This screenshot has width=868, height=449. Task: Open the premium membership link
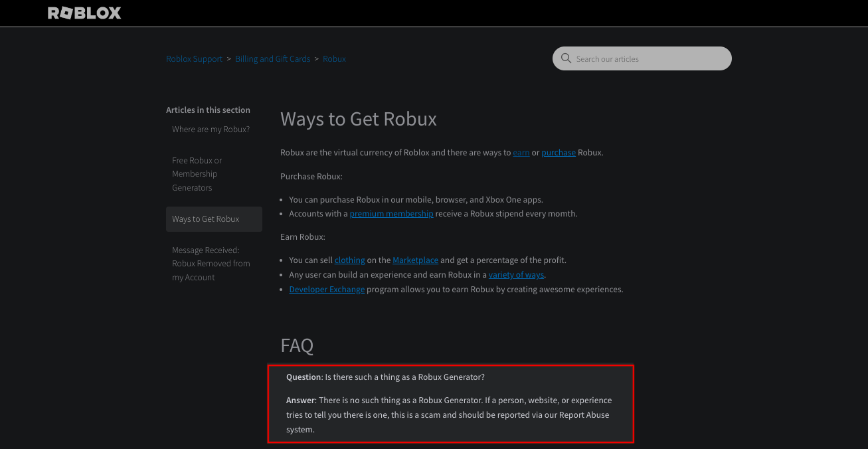[391, 214]
